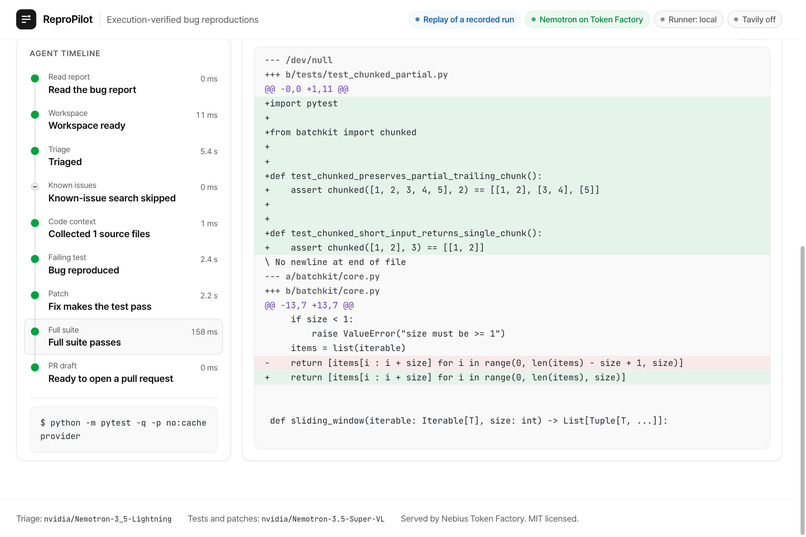
Task: Select the 'Full suite passes' timeline step
Action: pyautogui.click(x=123, y=337)
